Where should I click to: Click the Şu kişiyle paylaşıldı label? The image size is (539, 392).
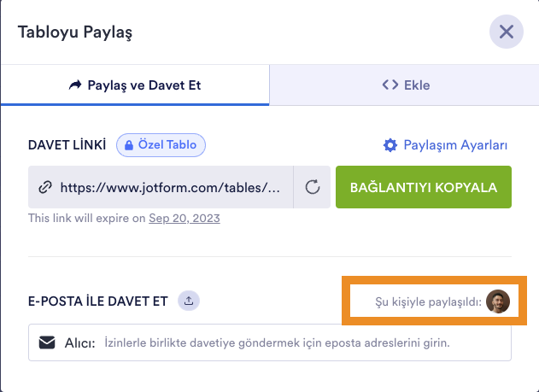point(428,301)
